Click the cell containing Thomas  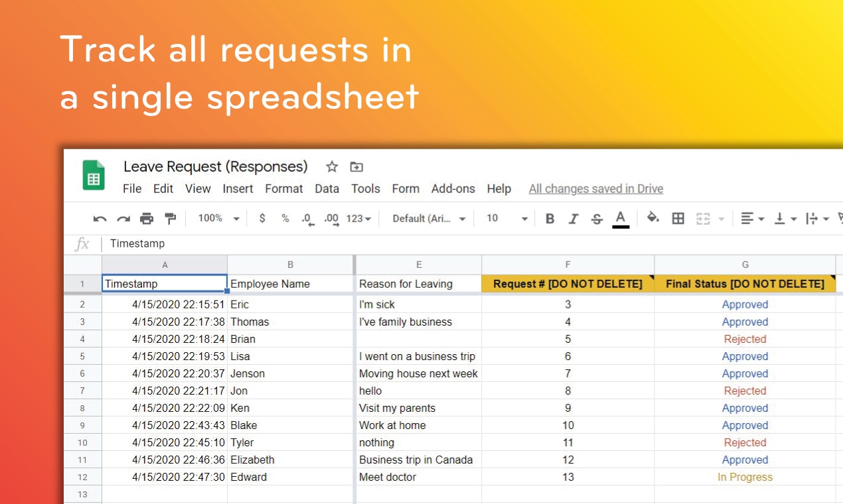[x=291, y=322]
